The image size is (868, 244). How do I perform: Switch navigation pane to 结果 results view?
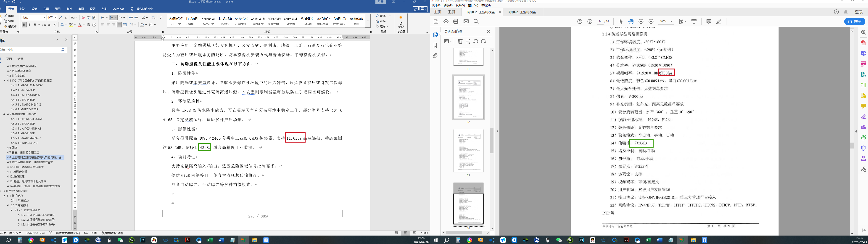(x=20, y=59)
